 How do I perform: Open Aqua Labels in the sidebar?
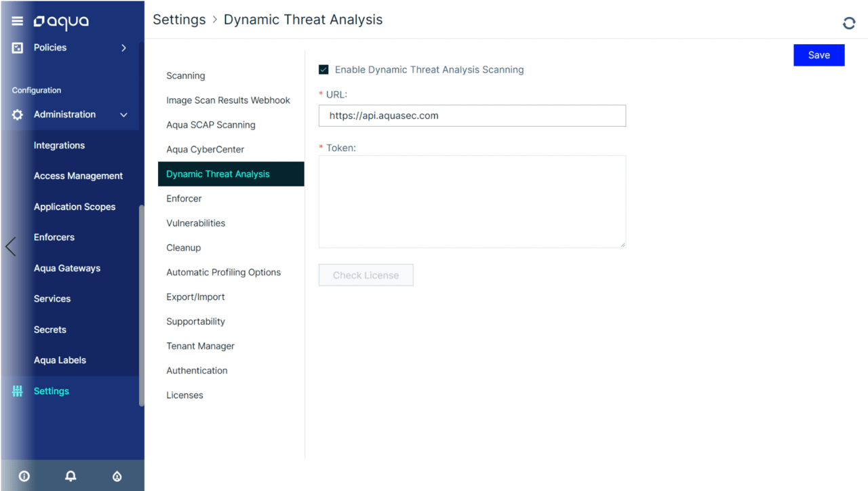tap(60, 360)
